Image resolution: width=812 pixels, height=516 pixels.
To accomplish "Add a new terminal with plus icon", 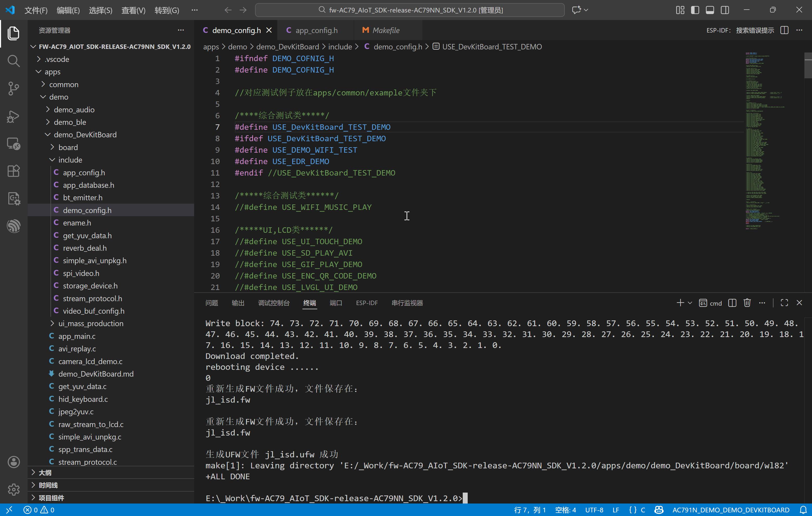I will pyautogui.click(x=680, y=303).
